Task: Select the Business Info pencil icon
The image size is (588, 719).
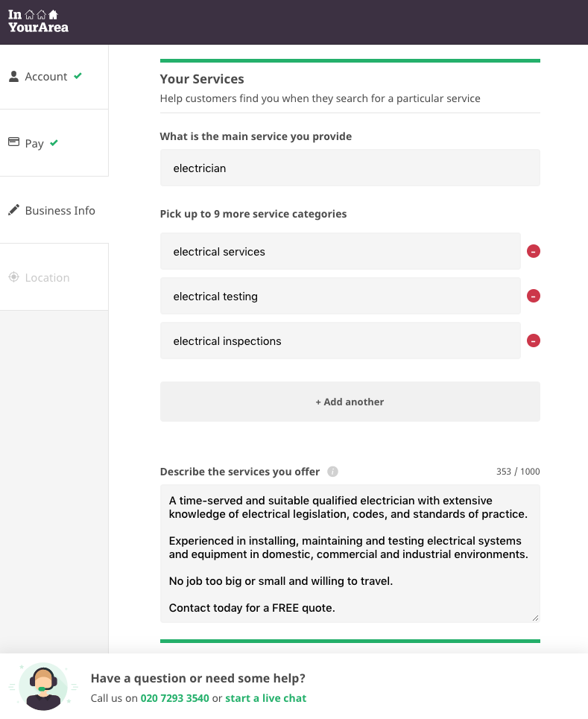Action: [13, 210]
